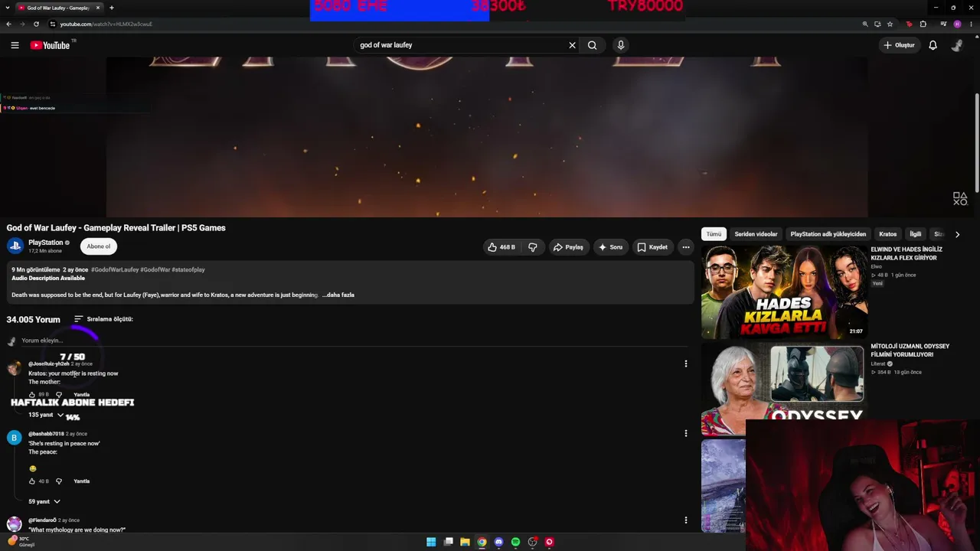
Task: Open YouTube notifications bell
Action: [x=933, y=45]
